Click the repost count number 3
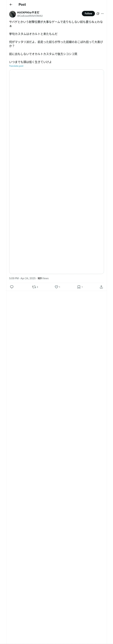113x644 pixels. [37, 287]
